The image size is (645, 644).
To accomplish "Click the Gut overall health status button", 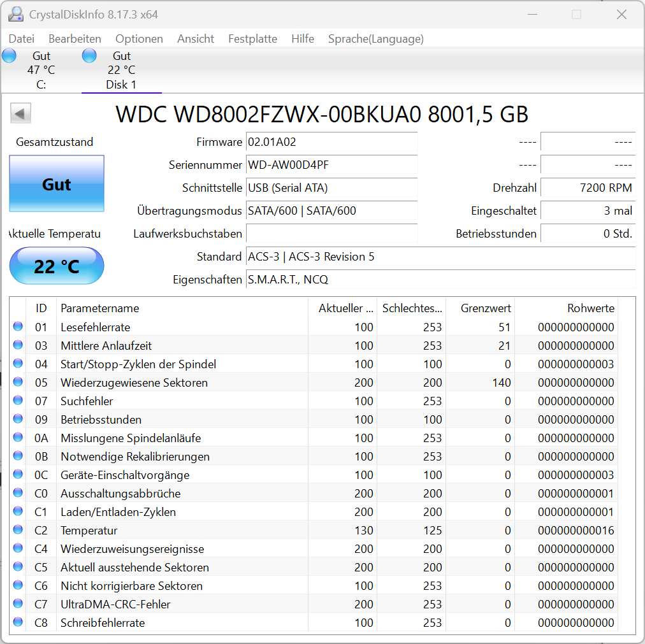I will [56, 184].
